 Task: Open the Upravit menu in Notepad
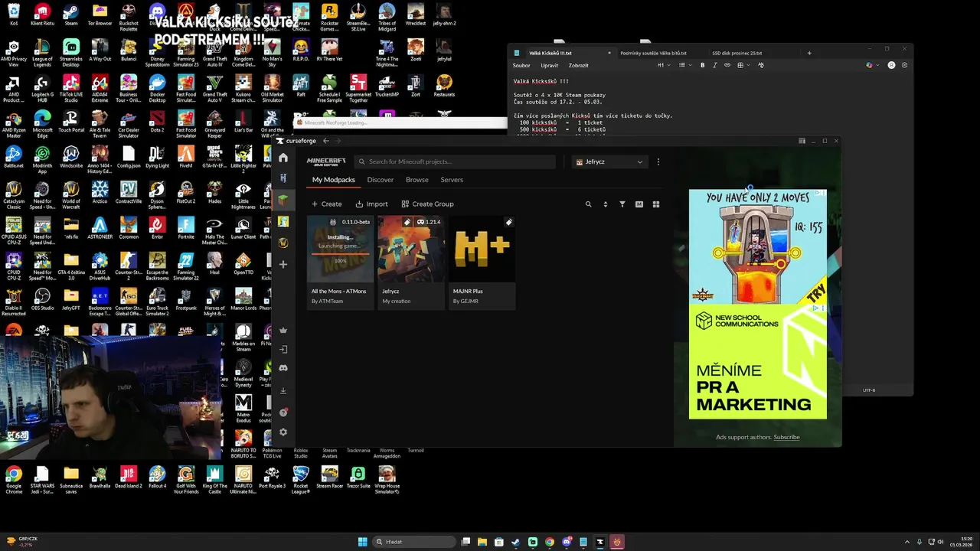point(549,66)
